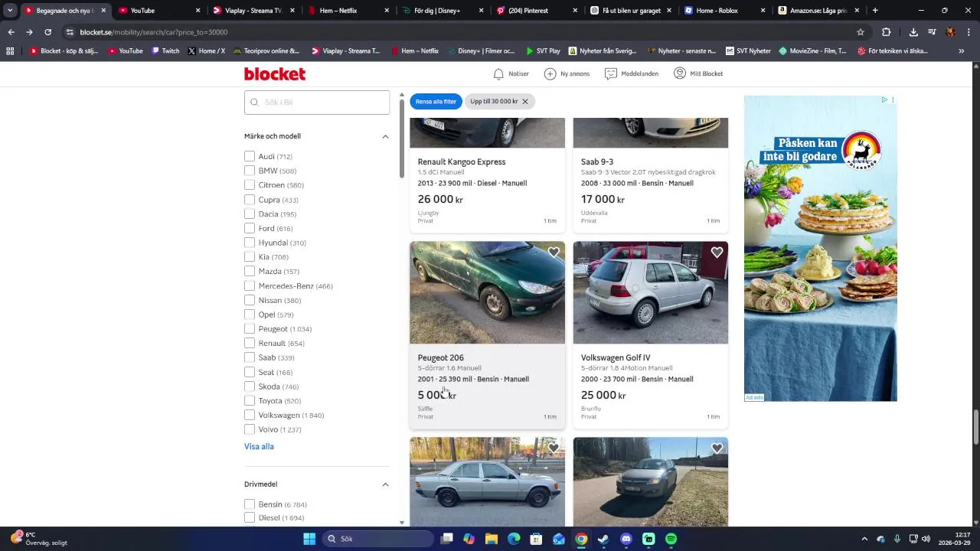The height and width of the screenshot is (551, 980).
Task: Open SVT Play bookmark
Action: click(x=543, y=51)
